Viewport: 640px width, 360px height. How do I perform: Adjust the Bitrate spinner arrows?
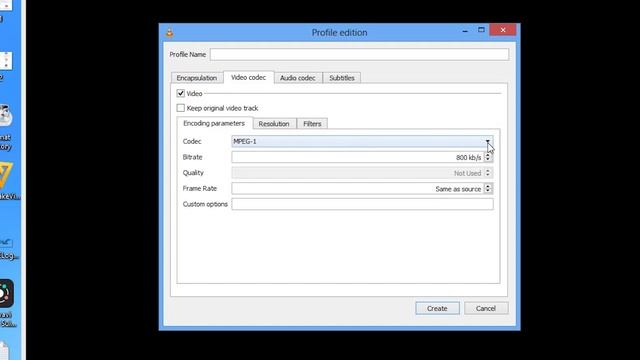(x=488, y=158)
